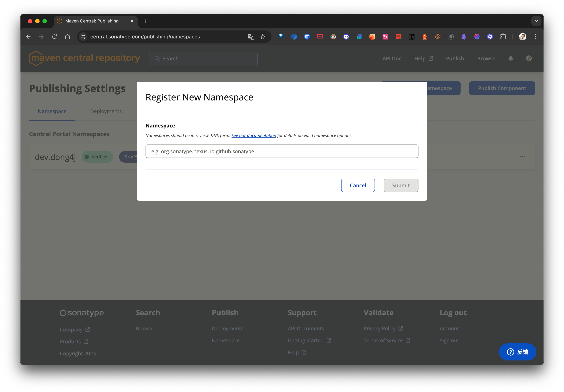Click the blue gem extension icon
Screen dimensions: 564x392
click(x=281, y=37)
